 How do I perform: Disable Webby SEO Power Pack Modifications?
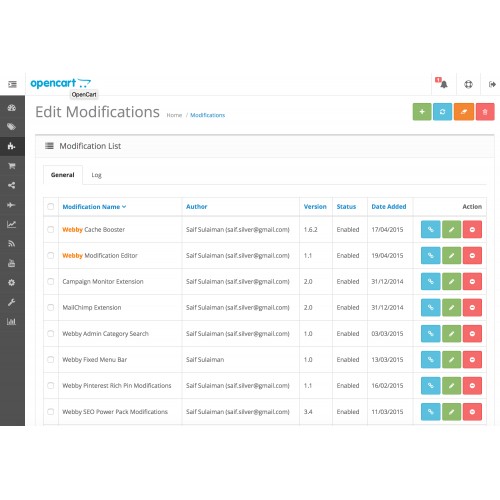pos(472,412)
